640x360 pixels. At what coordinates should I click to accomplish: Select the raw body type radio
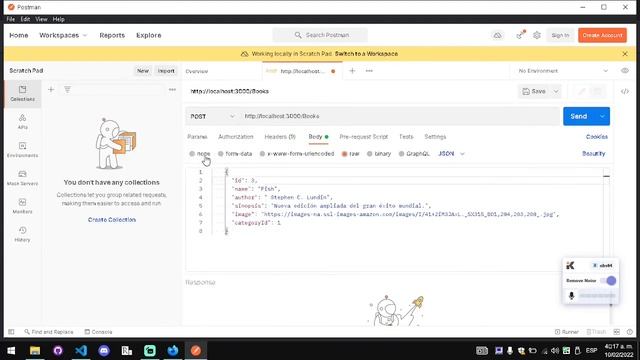pyautogui.click(x=344, y=154)
